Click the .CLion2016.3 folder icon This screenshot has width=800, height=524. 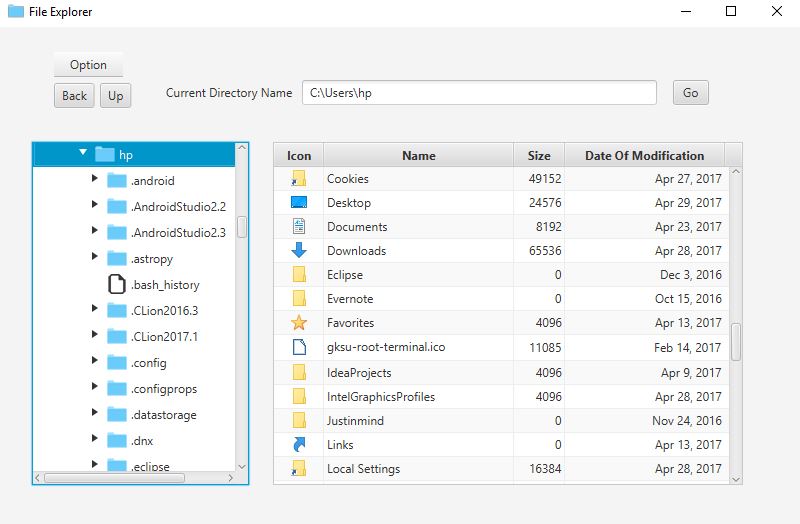point(117,310)
